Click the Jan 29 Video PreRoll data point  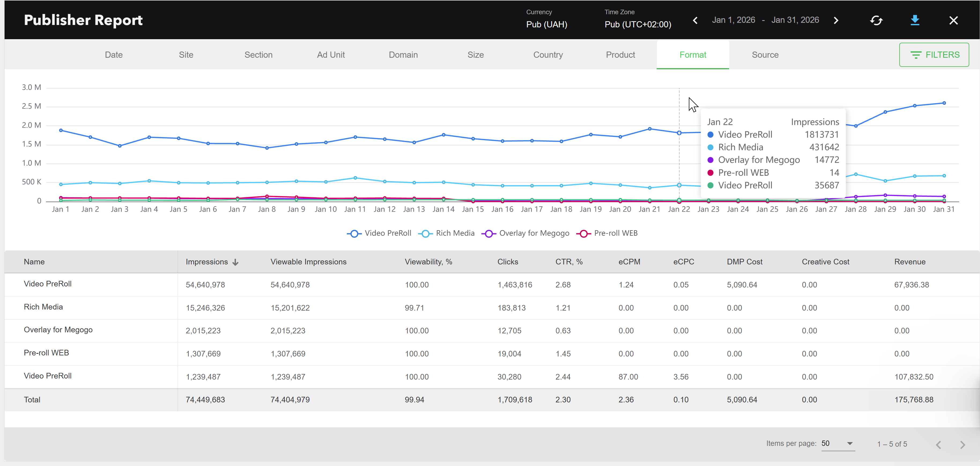point(885,112)
